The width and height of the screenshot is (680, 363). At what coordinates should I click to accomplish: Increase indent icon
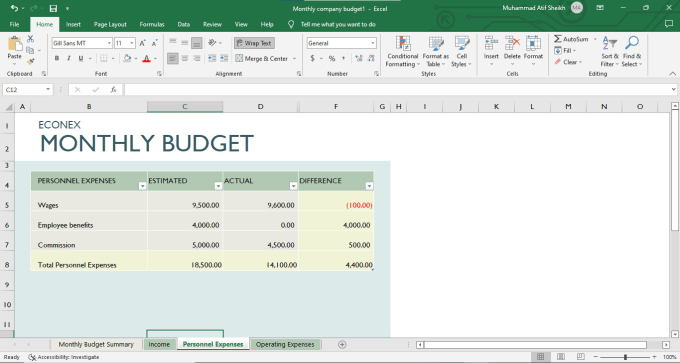click(224, 58)
